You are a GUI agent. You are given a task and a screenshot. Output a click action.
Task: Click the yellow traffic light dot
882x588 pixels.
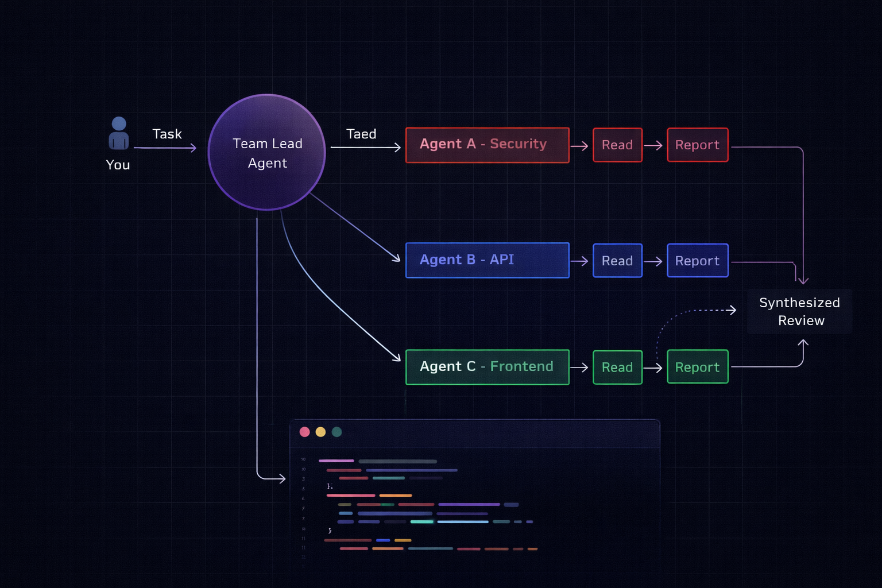tap(320, 432)
